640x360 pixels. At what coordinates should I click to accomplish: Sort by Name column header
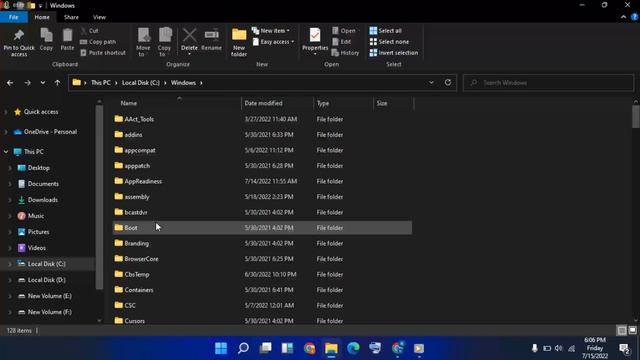(x=129, y=103)
